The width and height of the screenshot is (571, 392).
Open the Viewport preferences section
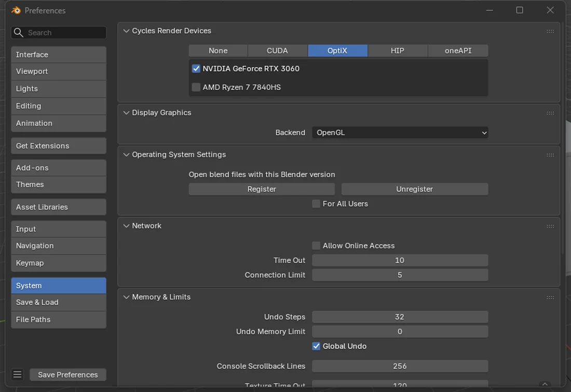59,71
